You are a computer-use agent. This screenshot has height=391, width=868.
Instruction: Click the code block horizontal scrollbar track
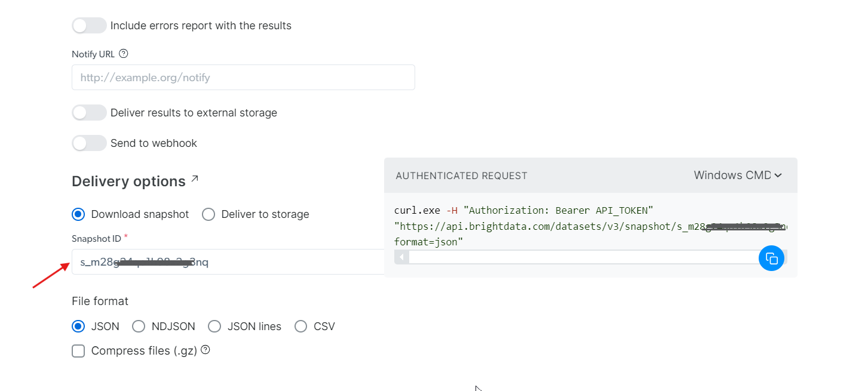point(579,257)
